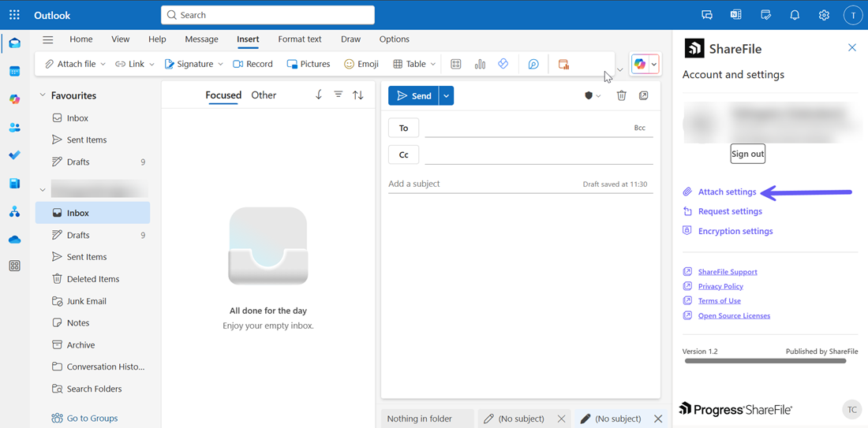This screenshot has width=868, height=428.
Task: Open the Calendar from the left rail
Action: [14, 72]
